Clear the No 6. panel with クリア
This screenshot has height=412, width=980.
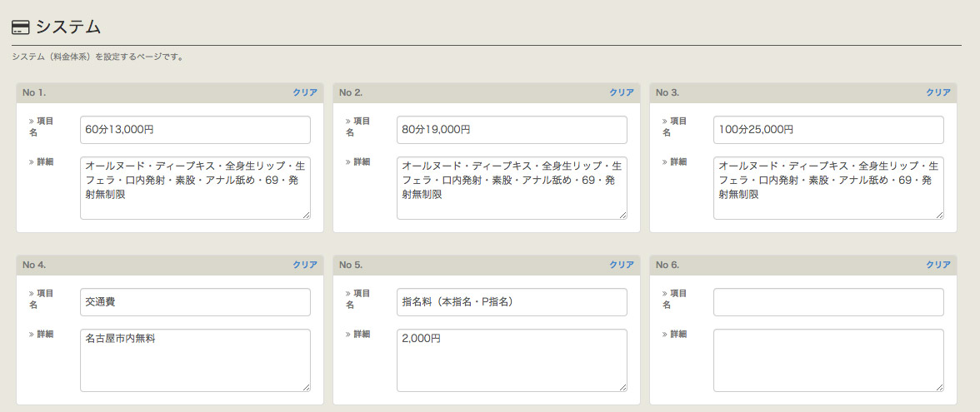938,265
